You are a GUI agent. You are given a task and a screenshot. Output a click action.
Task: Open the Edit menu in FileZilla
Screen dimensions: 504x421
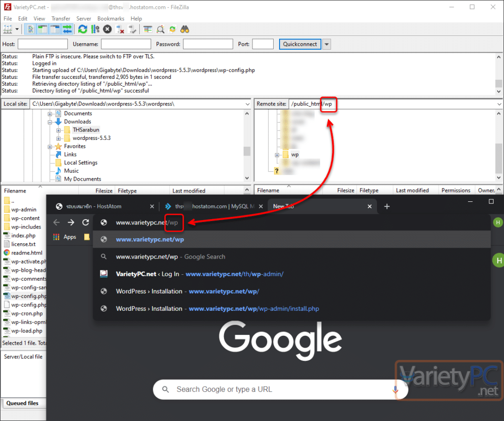click(23, 19)
